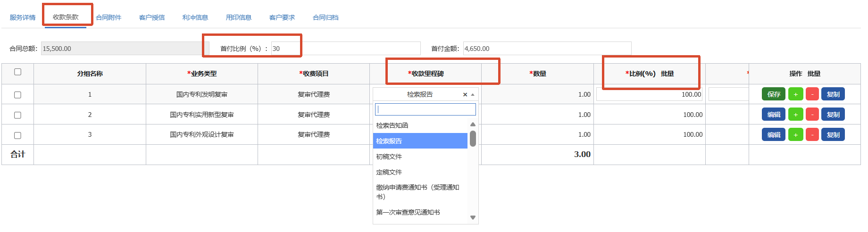This screenshot has height=232, width=868.
Task: Check the checkbox for row 2
Action: [18, 115]
